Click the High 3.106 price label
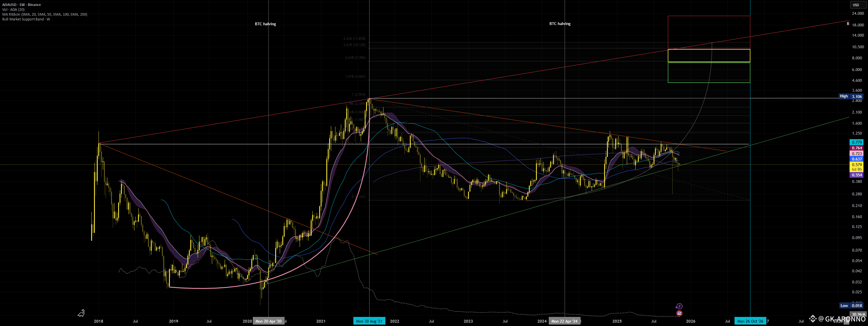The height and width of the screenshot is (326, 868). [851, 96]
